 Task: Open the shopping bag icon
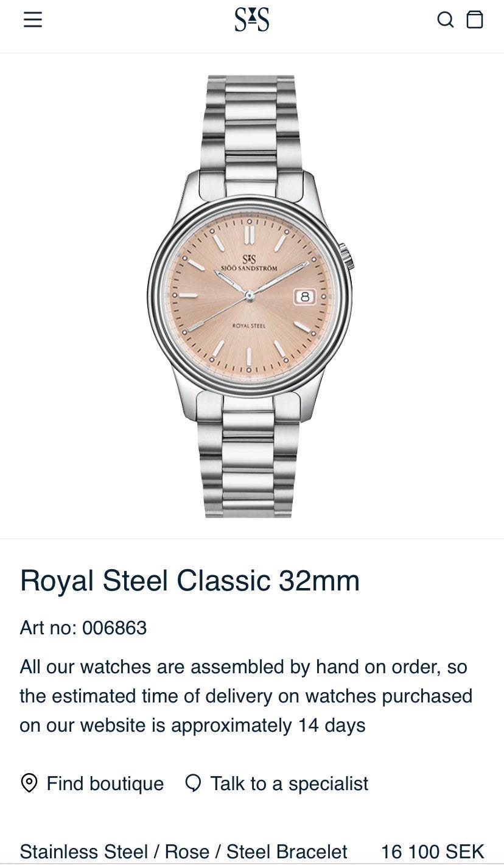475,19
